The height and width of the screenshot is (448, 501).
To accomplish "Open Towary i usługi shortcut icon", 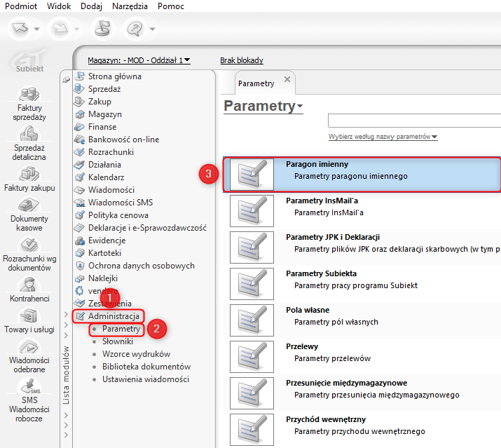I will click(x=29, y=316).
